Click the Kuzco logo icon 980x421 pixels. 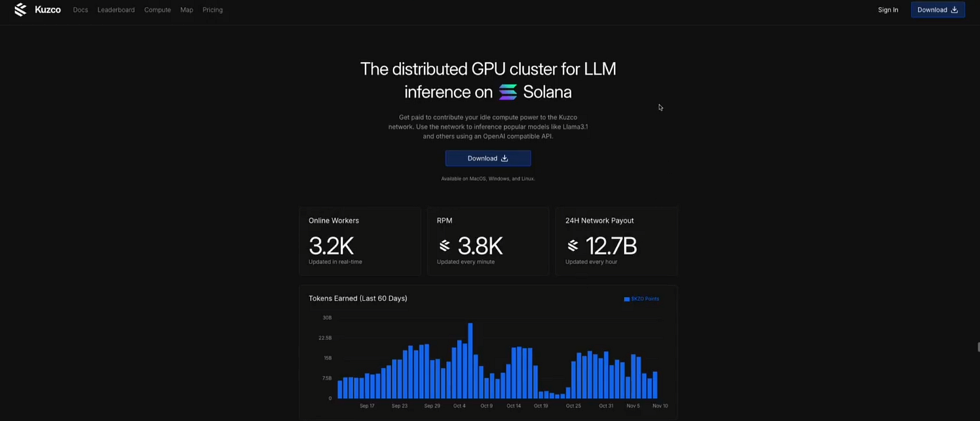(x=20, y=10)
